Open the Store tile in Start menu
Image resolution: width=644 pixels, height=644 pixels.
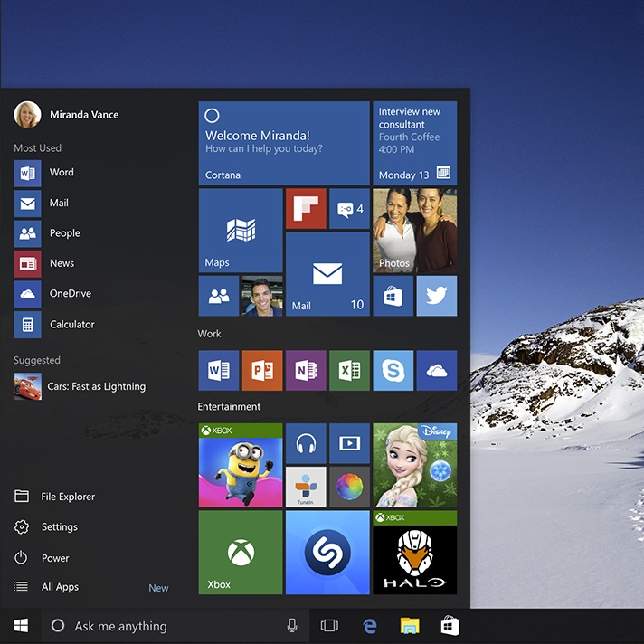pos(393,296)
